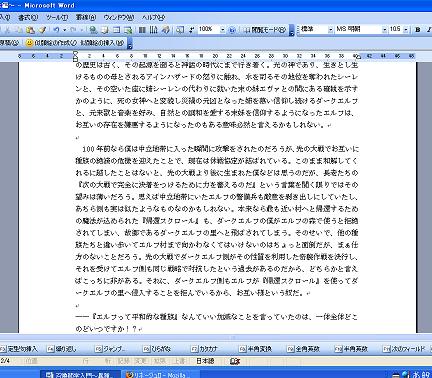432x378 pixels.
Task: Click the F8 半角変換 function key button
Action: coord(256,349)
